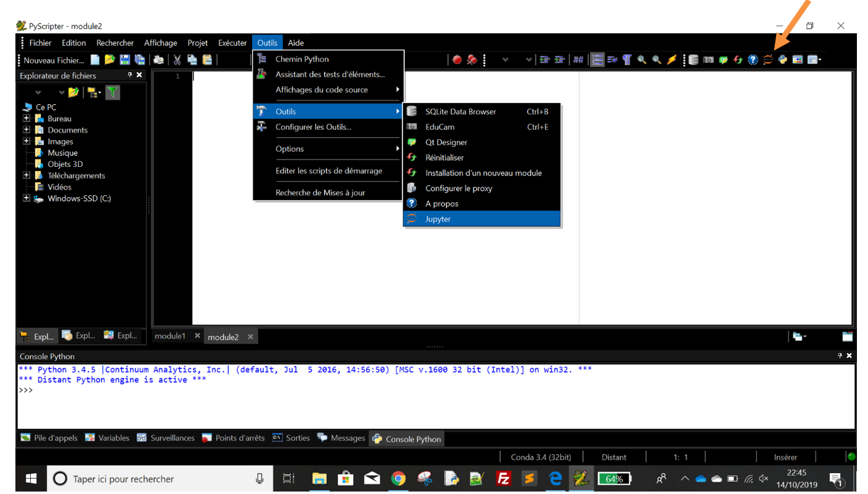
Task: Click the Windows search box
Action: (160, 479)
